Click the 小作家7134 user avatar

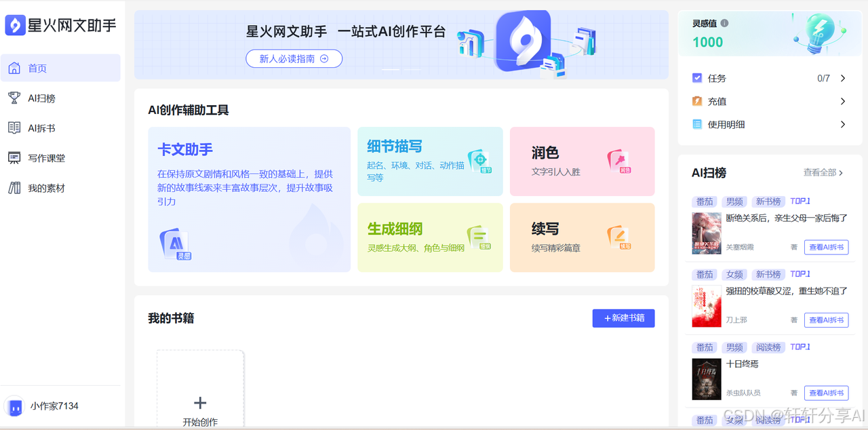click(14, 406)
